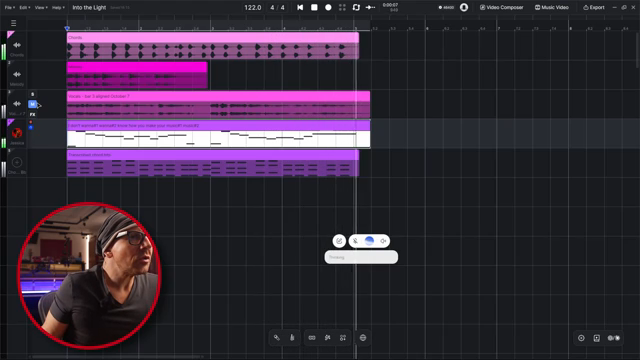This screenshot has height=360, width=640.
Task: Open FX for the Vocals track
Action: point(33,115)
